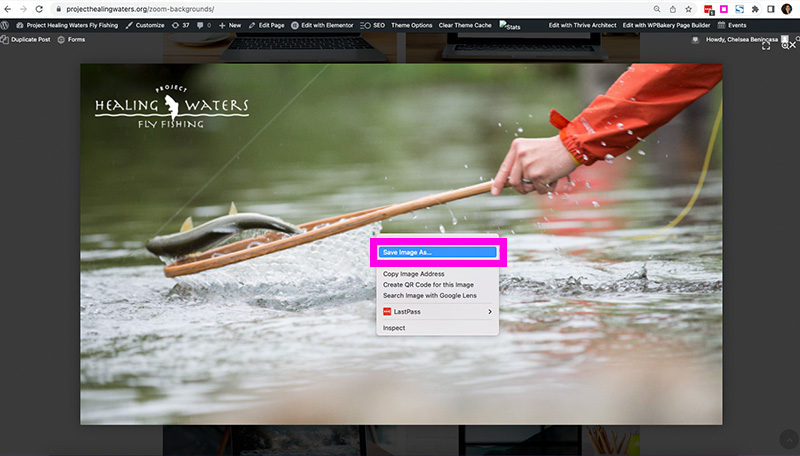Choose Edit with Thrive Architect
Viewport: 800px width, 456px height.
(582, 25)
